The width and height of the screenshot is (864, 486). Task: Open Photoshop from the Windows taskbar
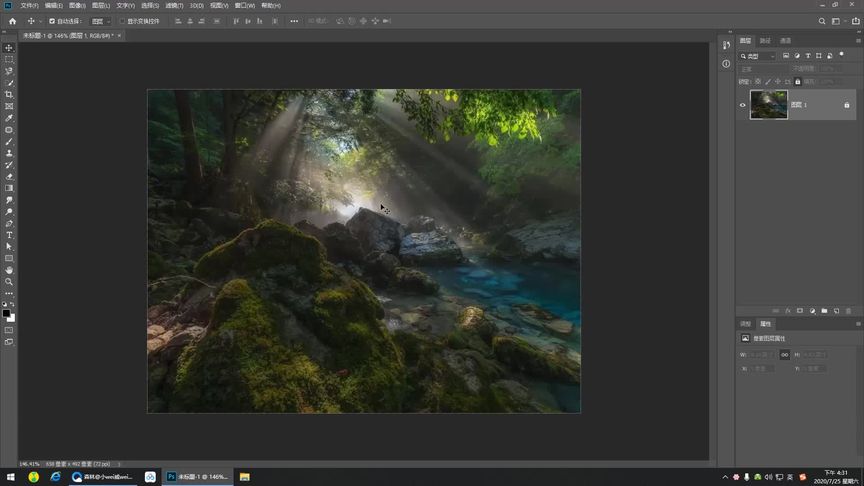[199, 477]
